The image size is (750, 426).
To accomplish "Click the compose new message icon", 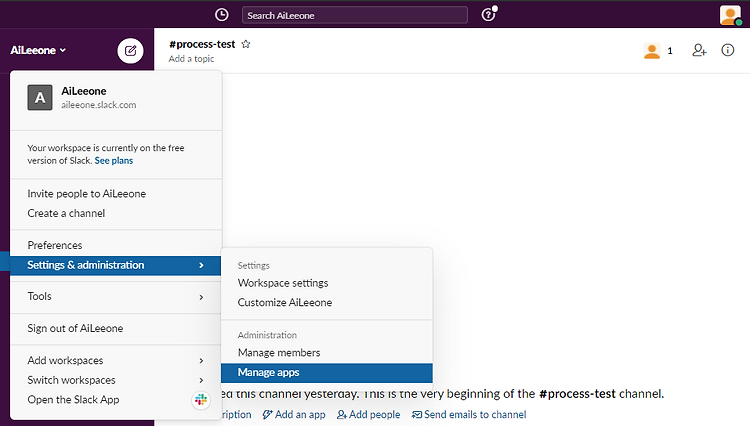I will click(x=131, y=51).
